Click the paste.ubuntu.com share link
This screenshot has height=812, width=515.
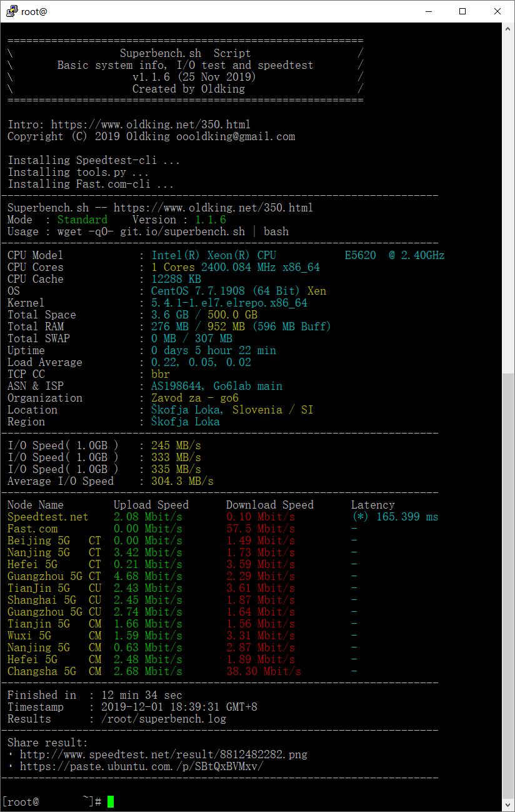[x=141, y=766]
